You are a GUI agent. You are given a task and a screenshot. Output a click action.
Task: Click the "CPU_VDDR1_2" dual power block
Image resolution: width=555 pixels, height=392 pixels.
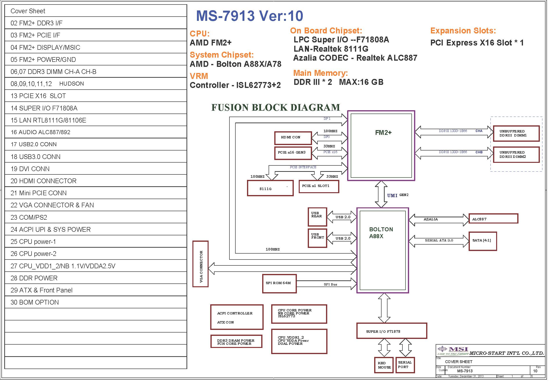(299, 341)
